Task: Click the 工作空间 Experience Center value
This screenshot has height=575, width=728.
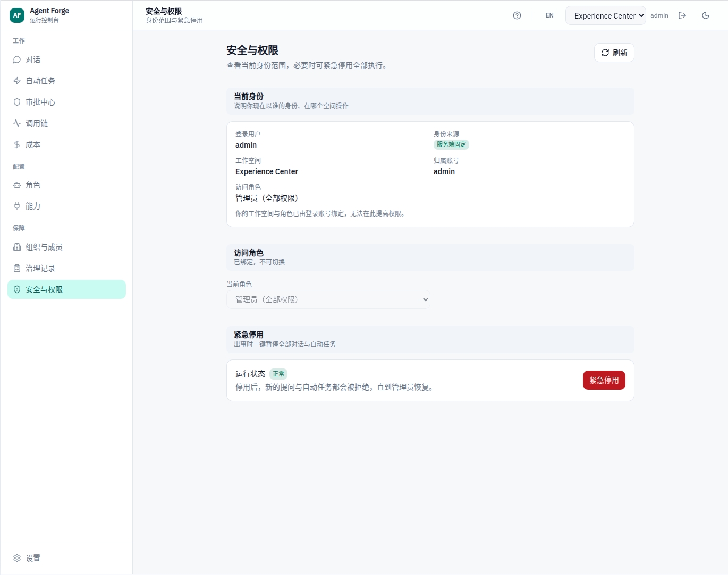Action: click(x=267, y=171)
